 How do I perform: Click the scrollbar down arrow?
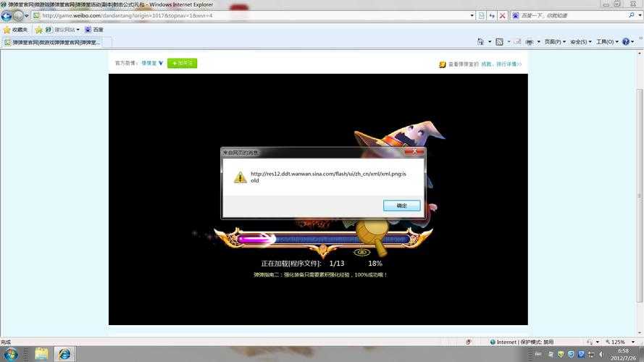(640, 333)
